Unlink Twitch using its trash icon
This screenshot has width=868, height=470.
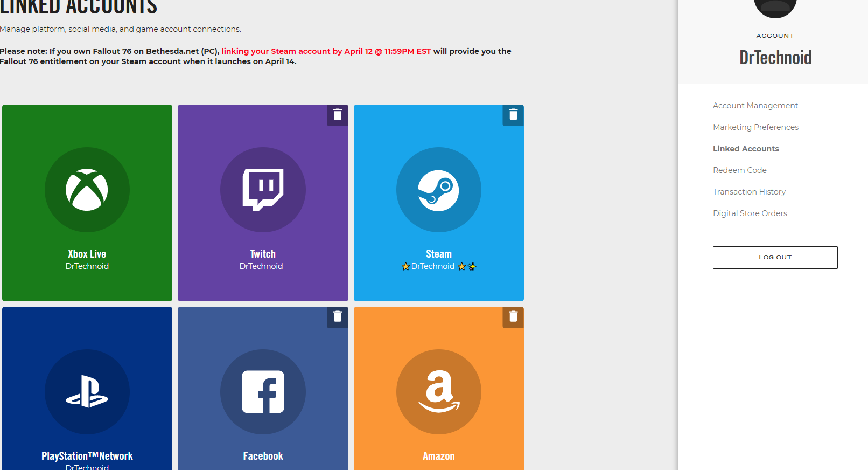(338, 115)
